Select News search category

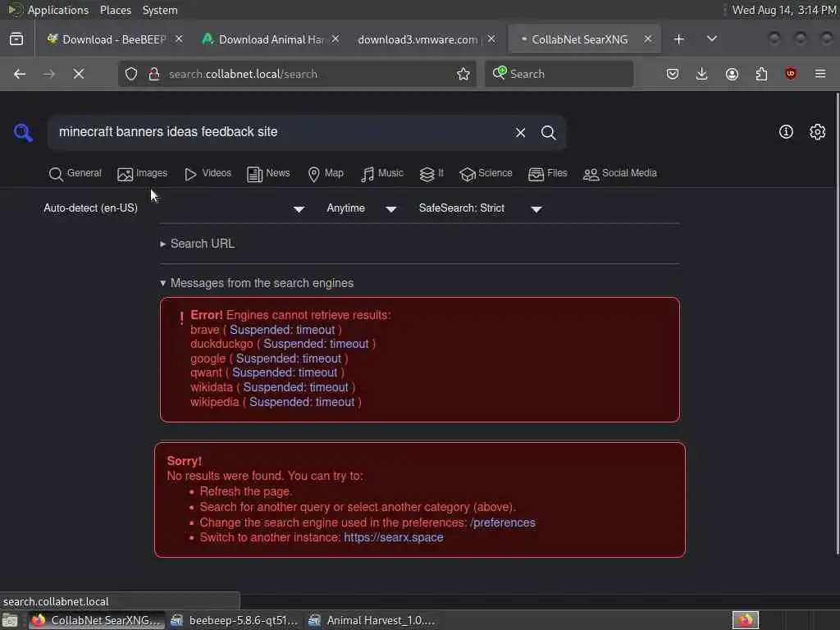pyautogui.click(x=268, y=174)
